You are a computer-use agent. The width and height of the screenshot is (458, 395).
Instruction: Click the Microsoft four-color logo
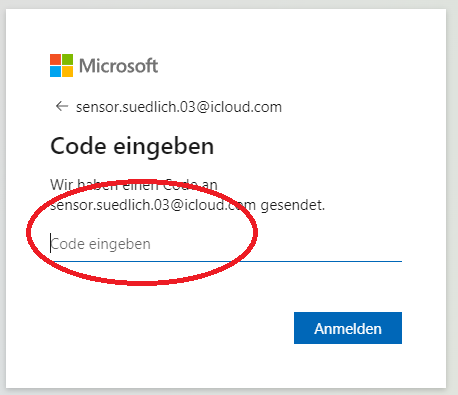61,65
